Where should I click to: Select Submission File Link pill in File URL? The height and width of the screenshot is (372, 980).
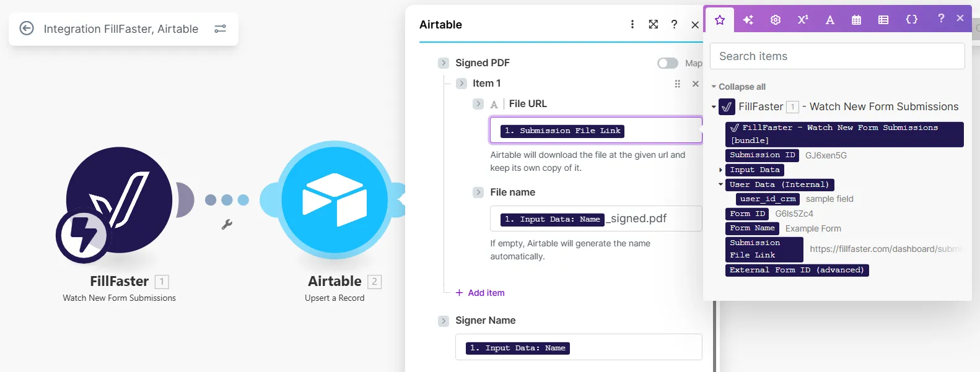562,131
